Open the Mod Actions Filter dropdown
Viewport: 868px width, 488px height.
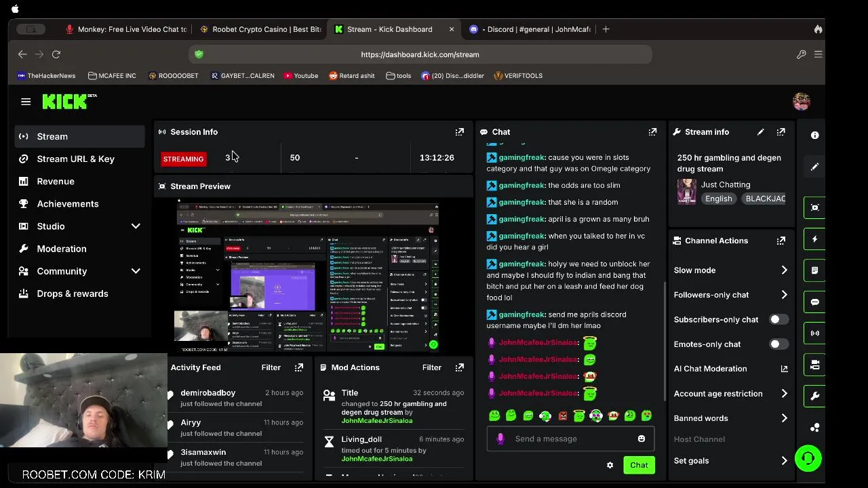[431, 367]
